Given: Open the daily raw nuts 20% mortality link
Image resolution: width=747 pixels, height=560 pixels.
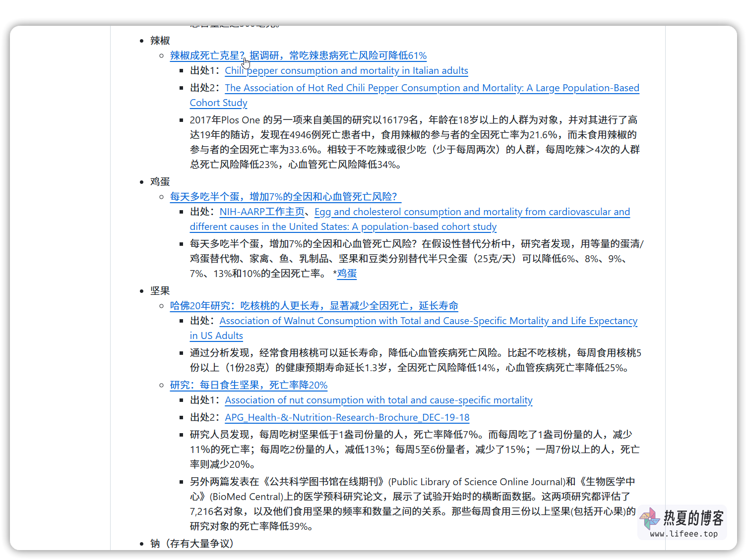Looking at the screenshot, I should (x=249, y=385).
